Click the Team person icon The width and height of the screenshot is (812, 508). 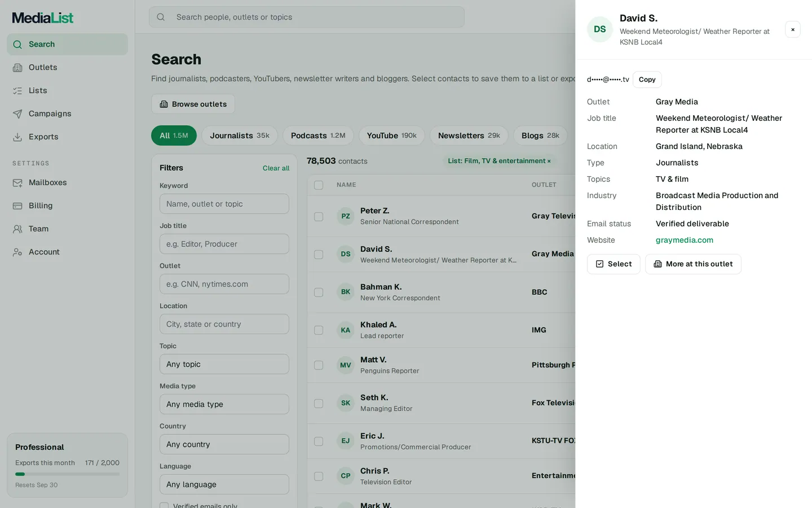pos(17,229)
